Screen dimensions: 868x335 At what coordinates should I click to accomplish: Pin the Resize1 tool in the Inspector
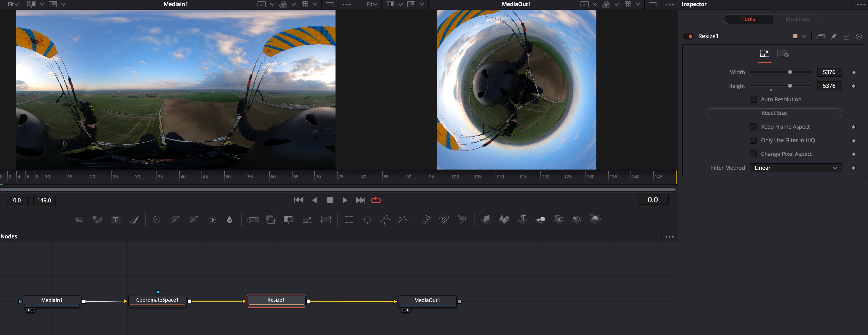(x=833, y=36)
